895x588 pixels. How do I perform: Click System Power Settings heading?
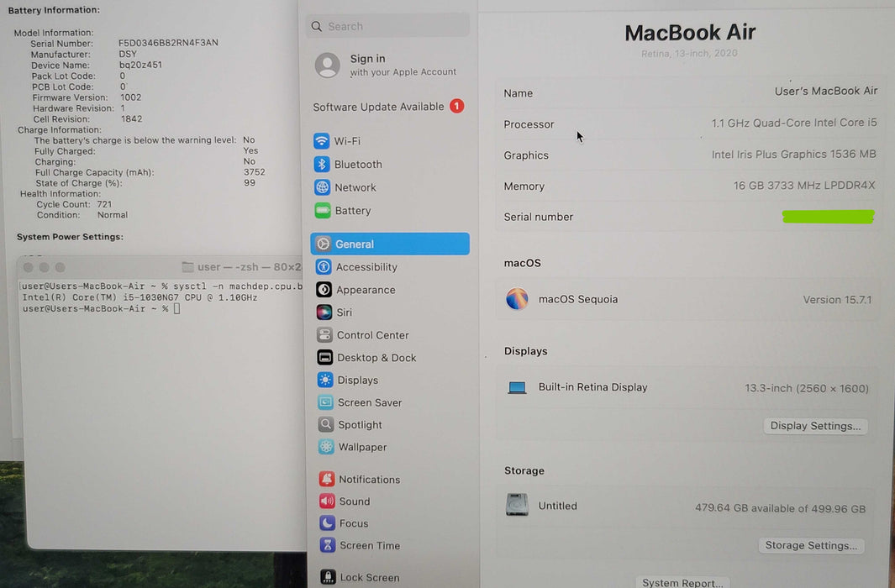[x=70, y=237]
